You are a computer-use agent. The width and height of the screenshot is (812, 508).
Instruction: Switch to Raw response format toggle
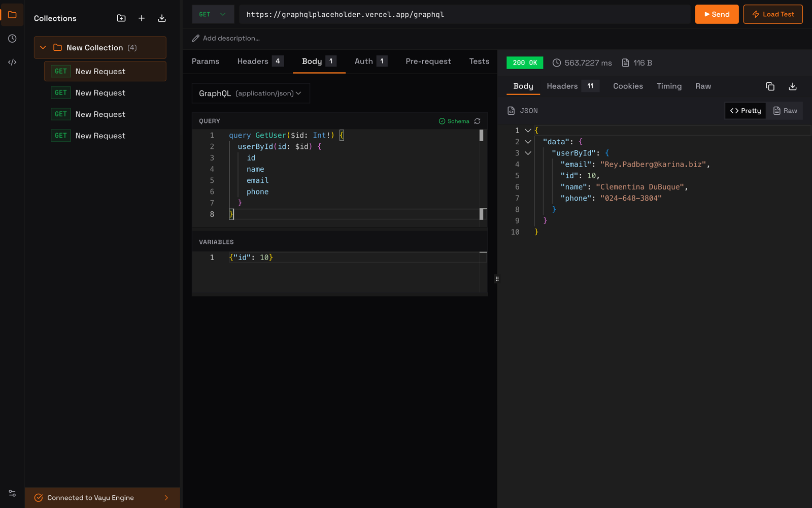pyautogui.click(x=785, y=111)
